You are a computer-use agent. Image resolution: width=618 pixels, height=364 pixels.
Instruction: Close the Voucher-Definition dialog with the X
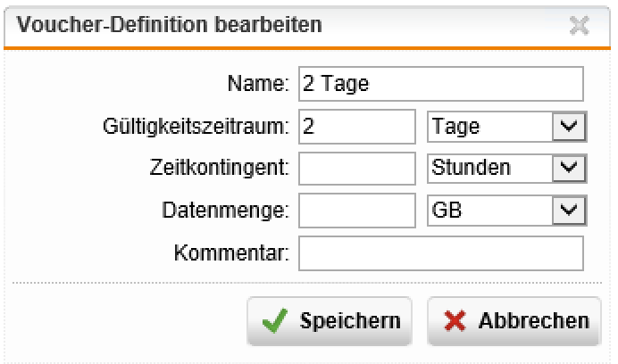coord(580,25)
